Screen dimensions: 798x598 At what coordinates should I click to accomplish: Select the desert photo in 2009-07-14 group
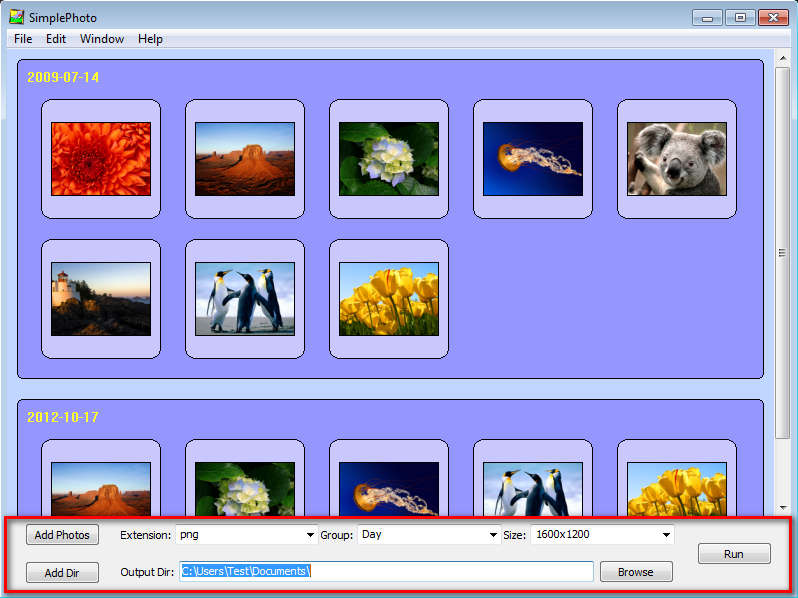pos(245,159)
